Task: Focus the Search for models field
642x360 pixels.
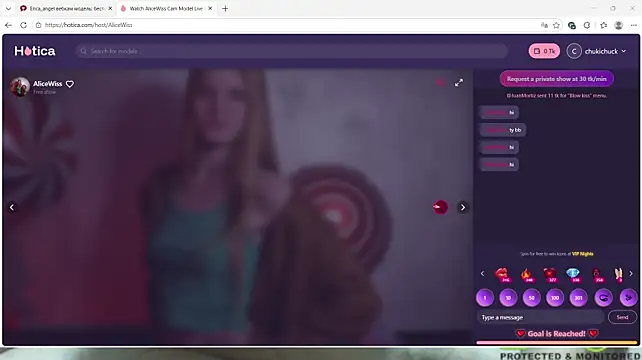Action: pos(292,51)
